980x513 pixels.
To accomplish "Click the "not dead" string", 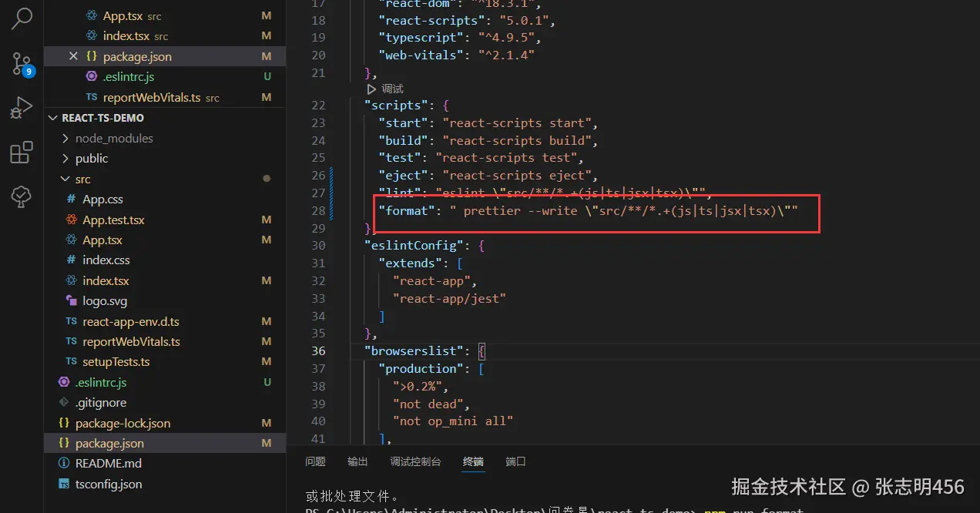I will (428, 404).
